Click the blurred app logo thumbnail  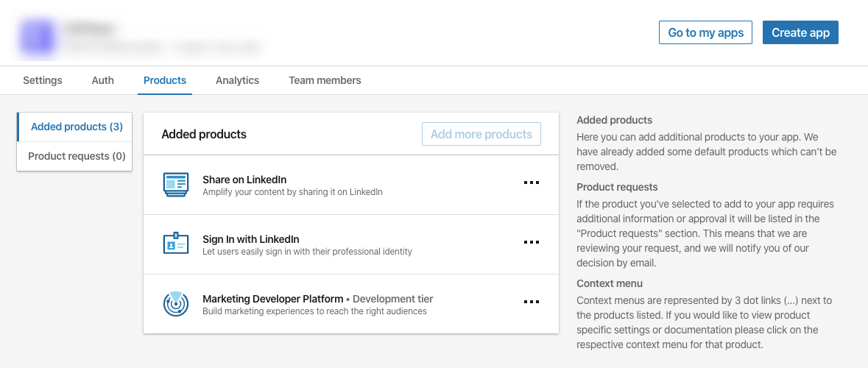click(x=37, y=38)
